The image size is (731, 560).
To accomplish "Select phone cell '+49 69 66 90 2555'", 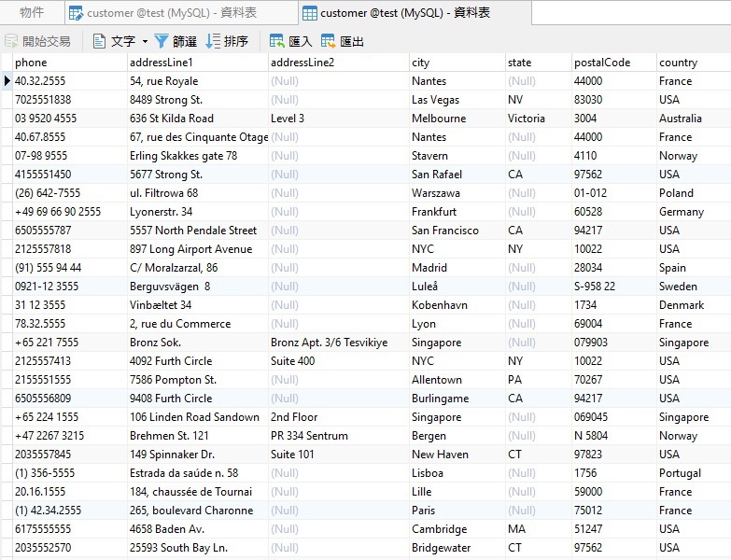I will (70, 212).
